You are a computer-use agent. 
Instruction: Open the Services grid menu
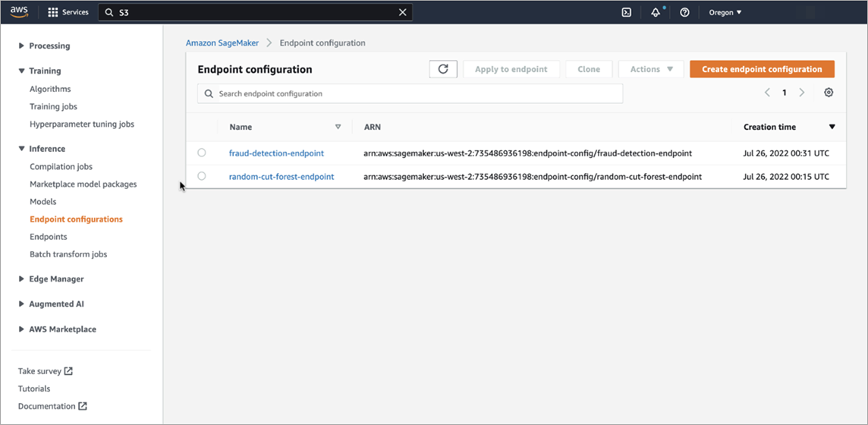(68, 12)
